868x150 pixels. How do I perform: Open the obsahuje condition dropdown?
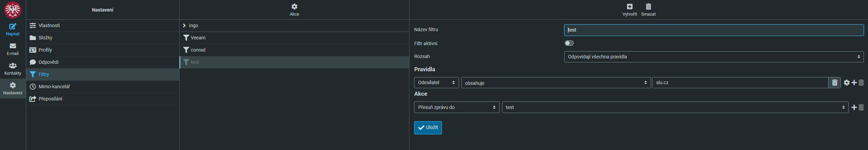pos(556,83)
